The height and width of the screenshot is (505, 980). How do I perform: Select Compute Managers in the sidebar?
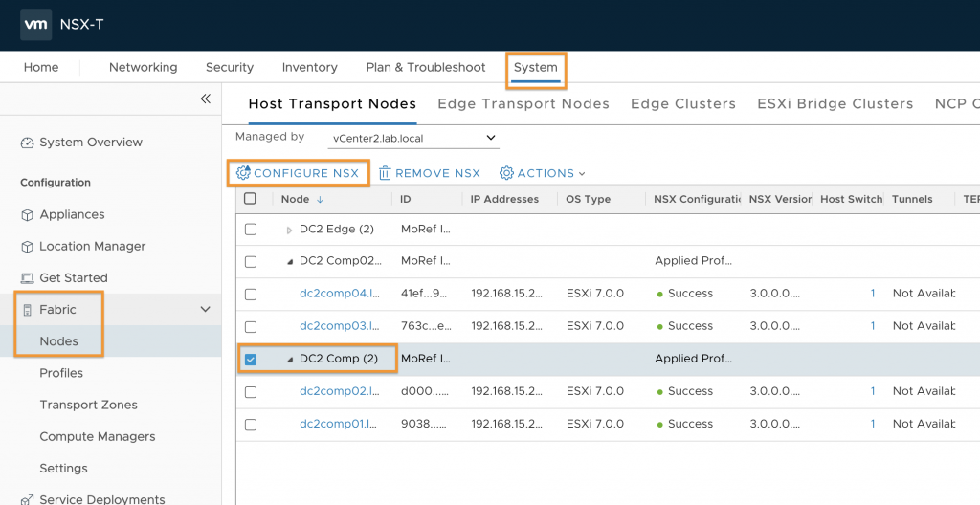(x=98, y=437)
